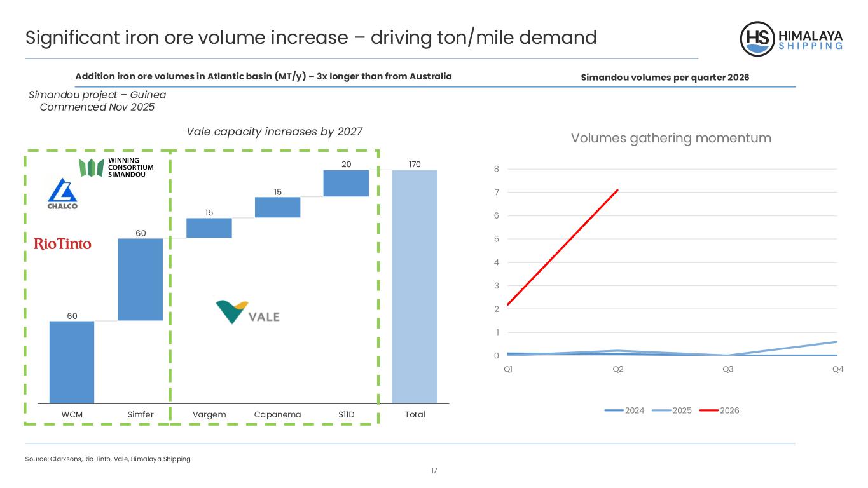Click the 'Q3' label on the quarter axis
This screenshot has width=868, height=488.
(x=728, y=370)
